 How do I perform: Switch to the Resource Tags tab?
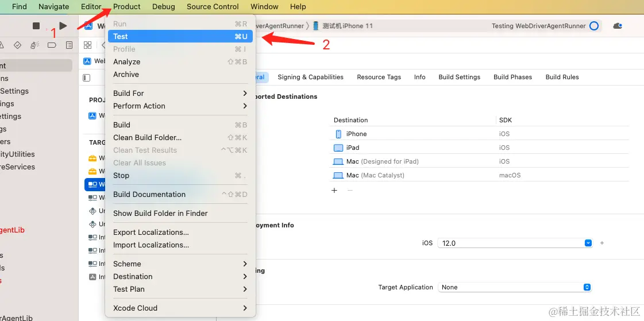click(x=379, y=77)
